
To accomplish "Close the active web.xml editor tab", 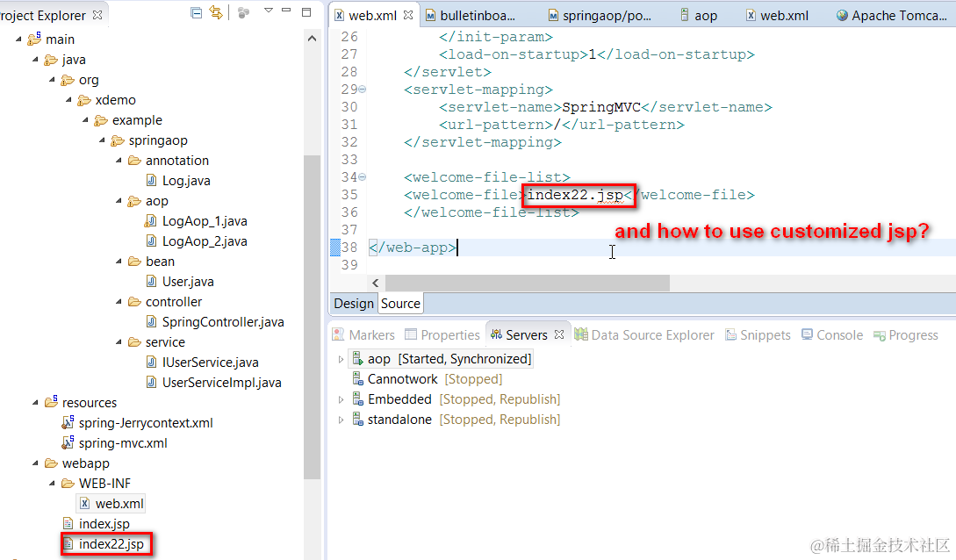I will [x=408, y=15].
